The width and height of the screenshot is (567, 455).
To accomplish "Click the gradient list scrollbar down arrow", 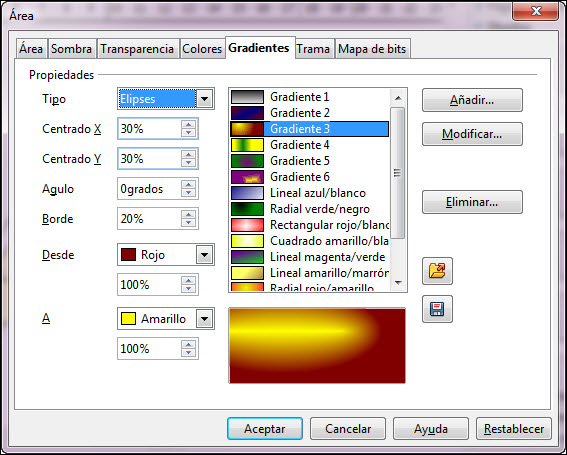I will (398, 283).
